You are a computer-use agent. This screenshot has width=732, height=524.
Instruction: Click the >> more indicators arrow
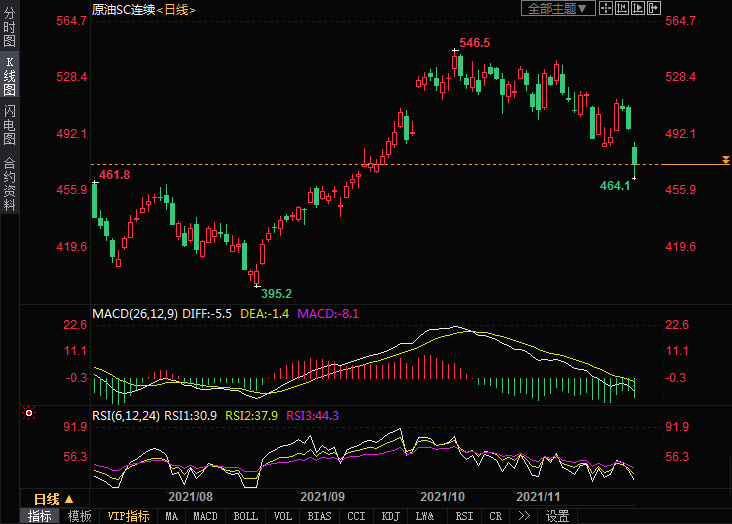tap(524, 516)
